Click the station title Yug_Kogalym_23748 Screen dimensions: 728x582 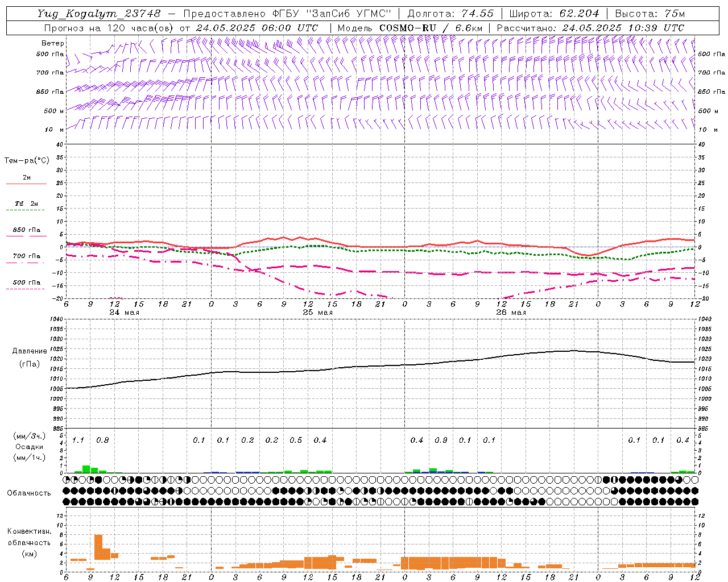coord(99,14)
